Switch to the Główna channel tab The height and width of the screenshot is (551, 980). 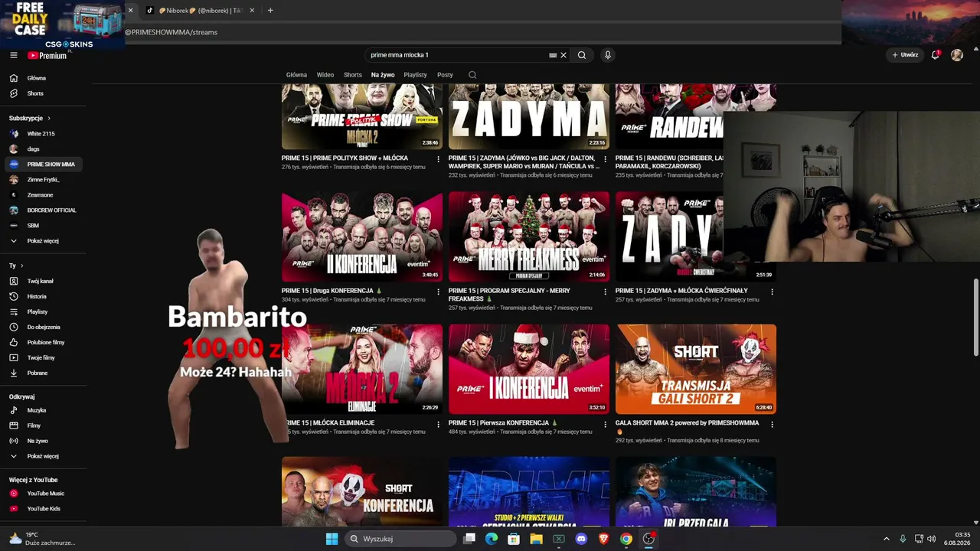(296, 75)
